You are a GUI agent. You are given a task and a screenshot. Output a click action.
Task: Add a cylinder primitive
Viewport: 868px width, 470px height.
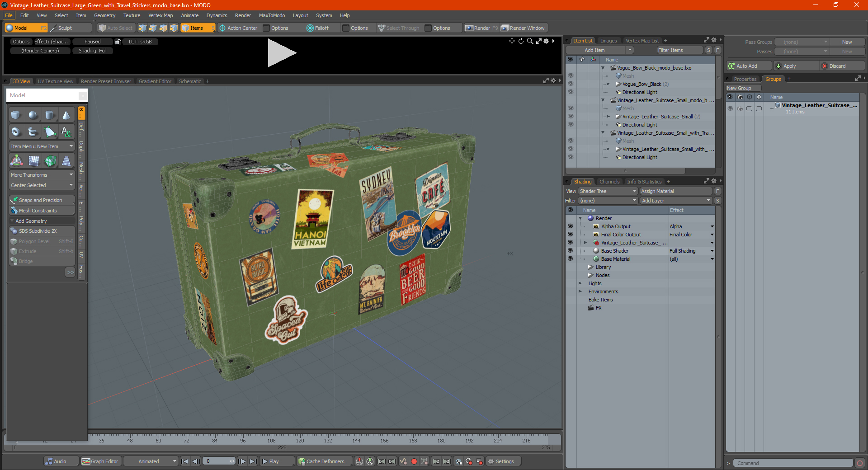point(50,115)
